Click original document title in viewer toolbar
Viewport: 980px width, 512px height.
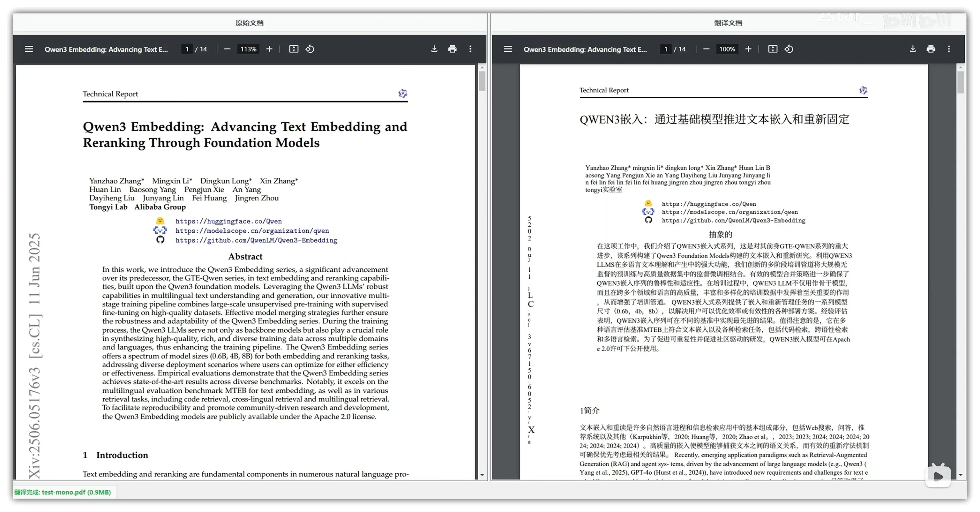[x=106, y=49]
